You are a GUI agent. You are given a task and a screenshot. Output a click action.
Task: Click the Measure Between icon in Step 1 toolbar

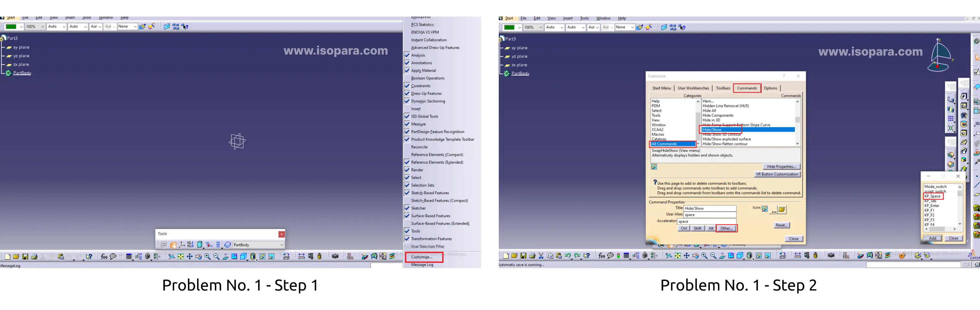(x=301, y=256)
